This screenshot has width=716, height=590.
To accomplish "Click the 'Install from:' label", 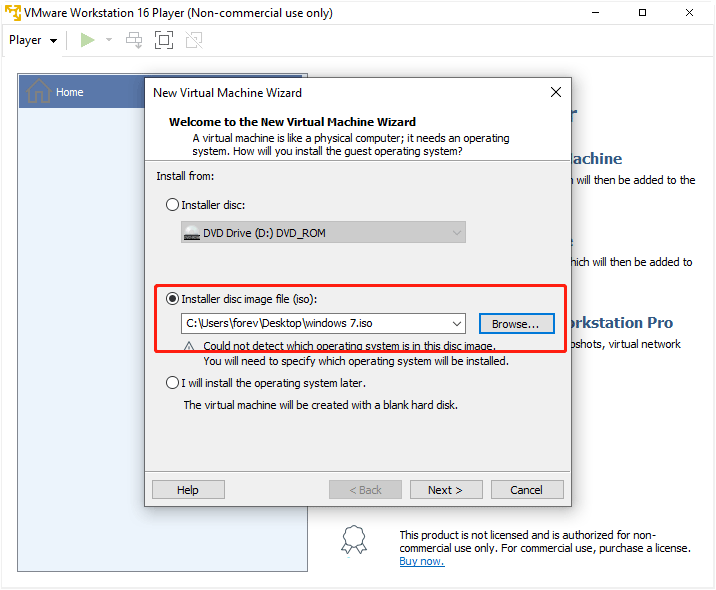I will [185, 176].
